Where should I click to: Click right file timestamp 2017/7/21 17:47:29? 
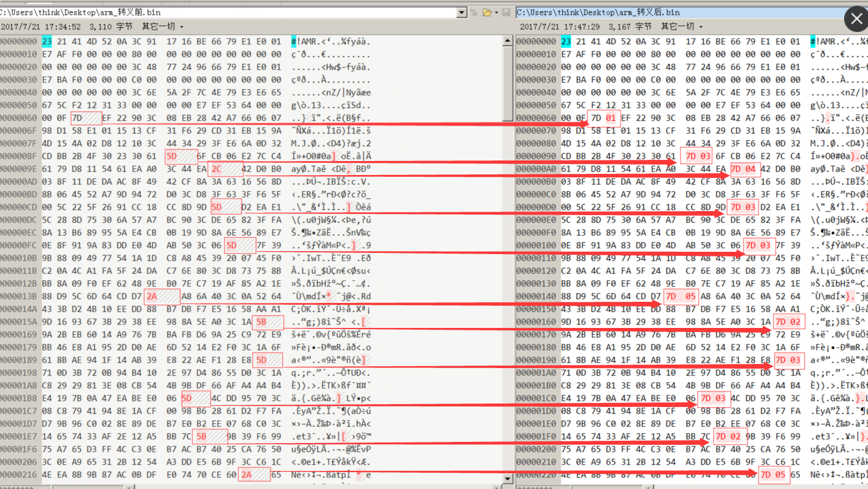tap(560, 27)
